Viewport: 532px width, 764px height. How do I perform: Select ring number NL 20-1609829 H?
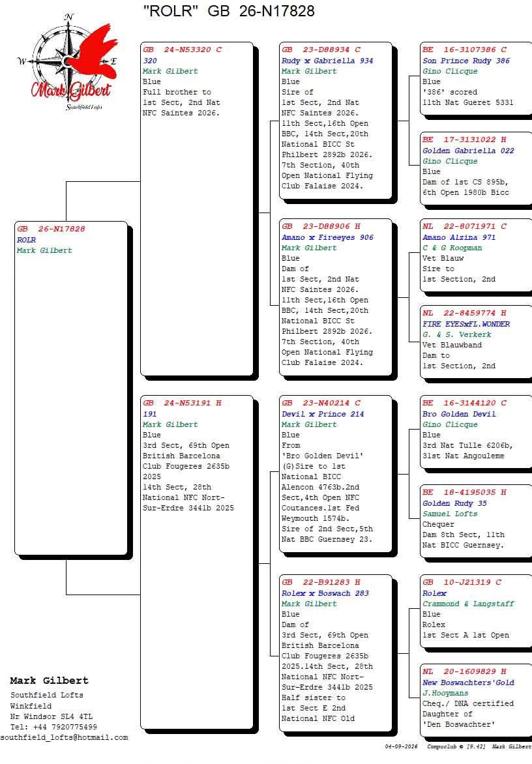[x=465, y=672]
